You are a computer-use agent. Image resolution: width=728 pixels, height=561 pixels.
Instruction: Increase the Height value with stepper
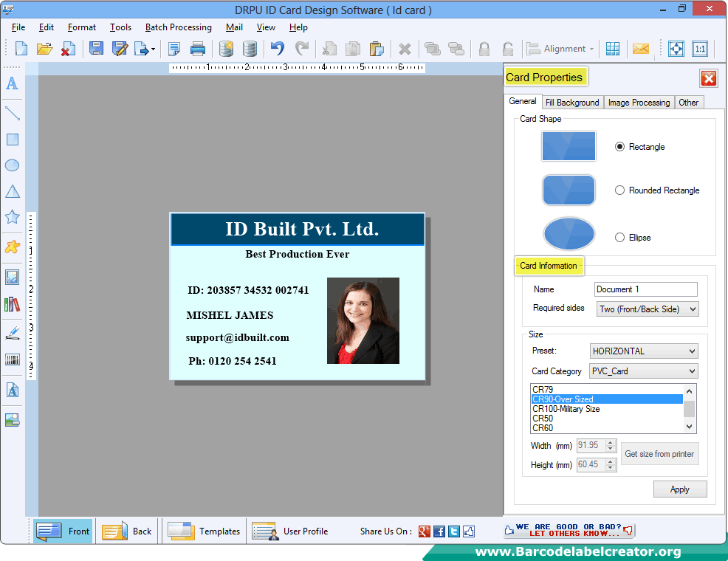(611, 461)
